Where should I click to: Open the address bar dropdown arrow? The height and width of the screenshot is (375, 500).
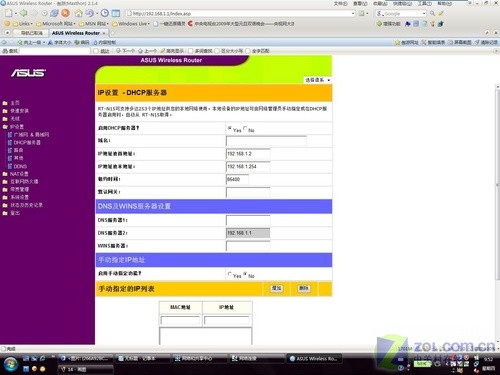(x=353, y=14)
